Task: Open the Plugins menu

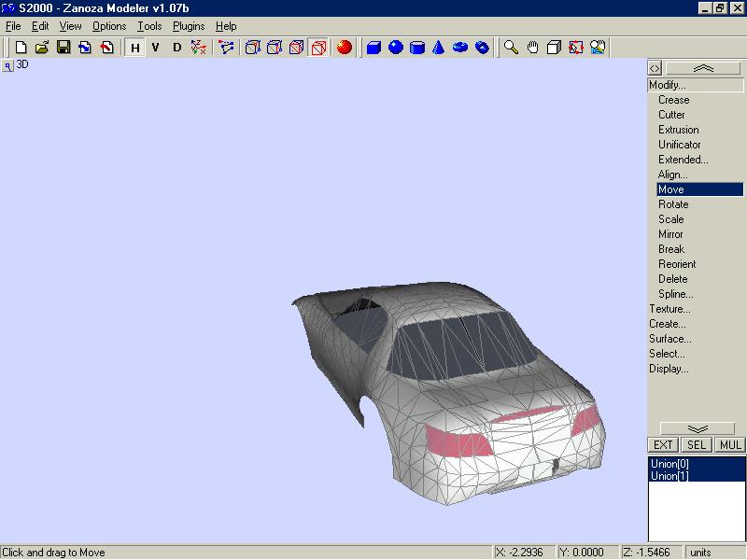Action: (188, 26)
